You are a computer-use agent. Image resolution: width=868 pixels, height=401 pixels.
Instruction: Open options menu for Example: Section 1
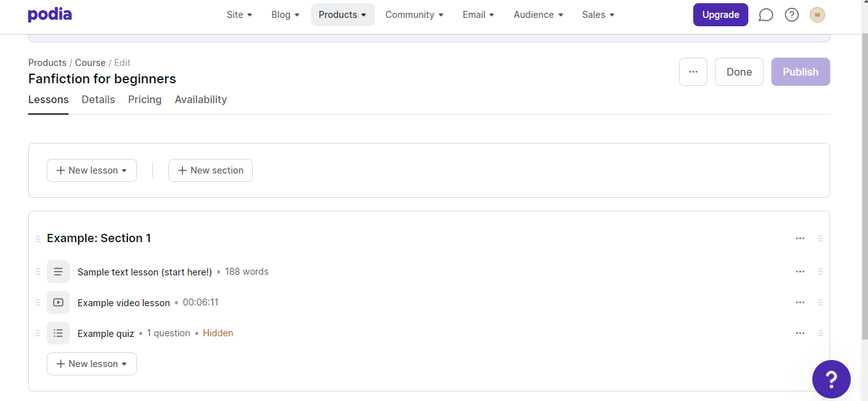pos(800,238)
